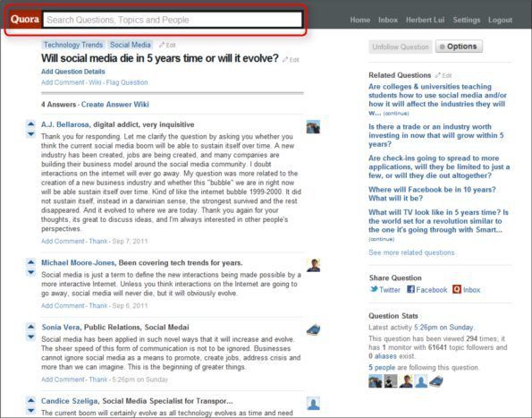Downvote A.J. Bellarosa's answer

pyautogui.click(x=31, y=133)
